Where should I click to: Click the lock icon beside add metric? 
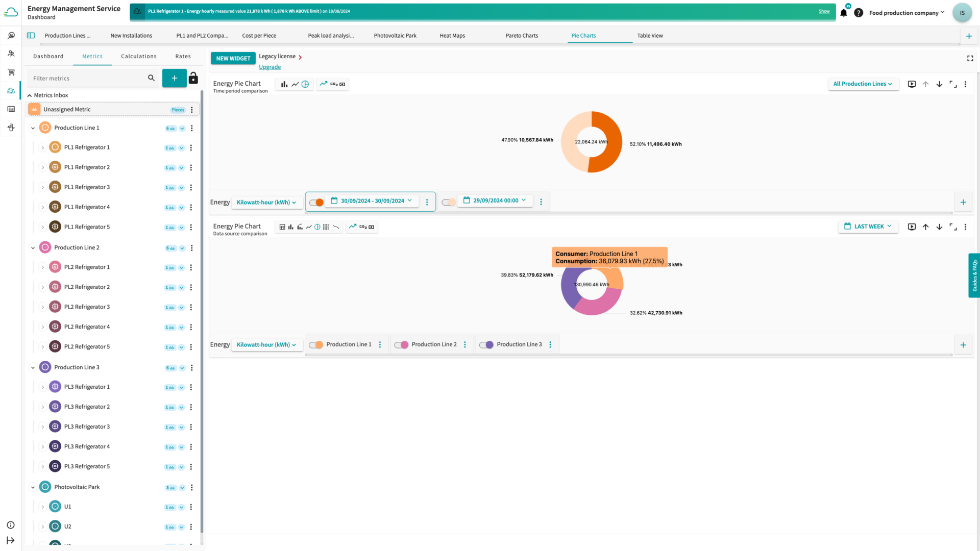193,78
